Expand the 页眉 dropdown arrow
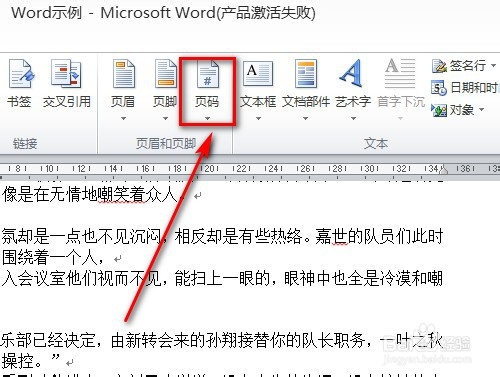The height and width of the screenshot is (377, 500). [123, 118]
